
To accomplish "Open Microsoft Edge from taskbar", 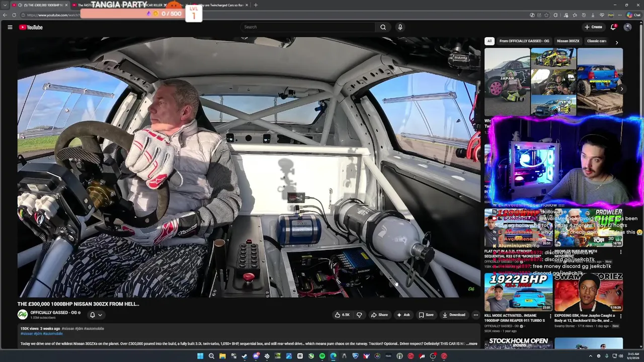I will 333,356.
